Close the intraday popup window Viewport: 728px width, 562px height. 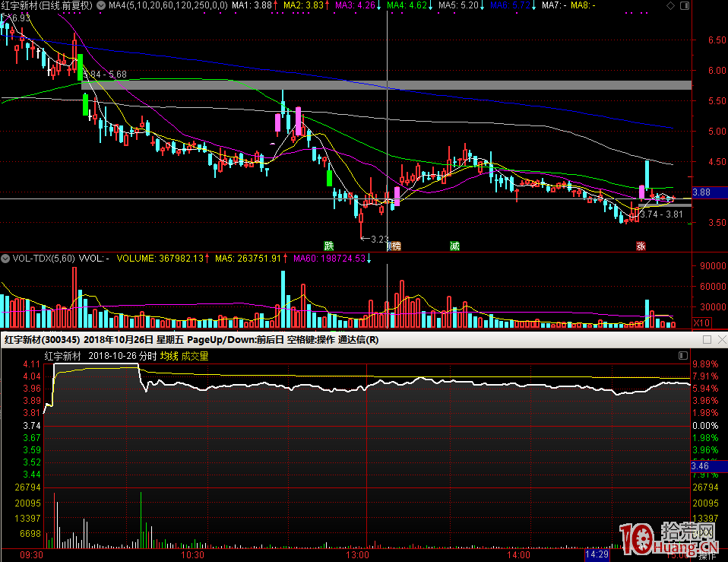(720, 340)
